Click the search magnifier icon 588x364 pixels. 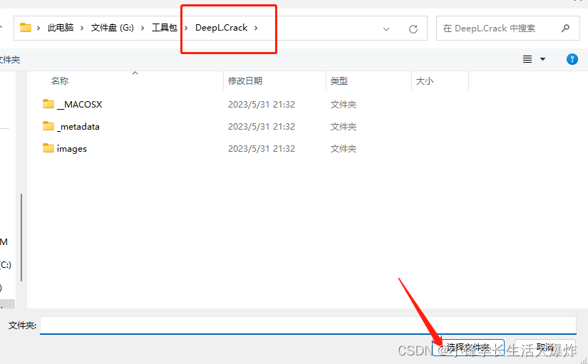[565, 28]
